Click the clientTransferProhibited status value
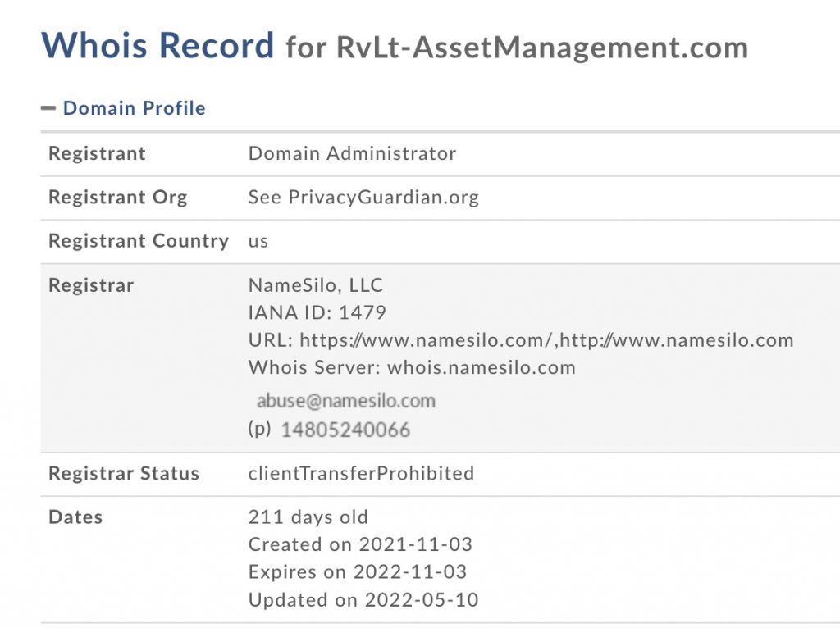 [x=361, y=474]
